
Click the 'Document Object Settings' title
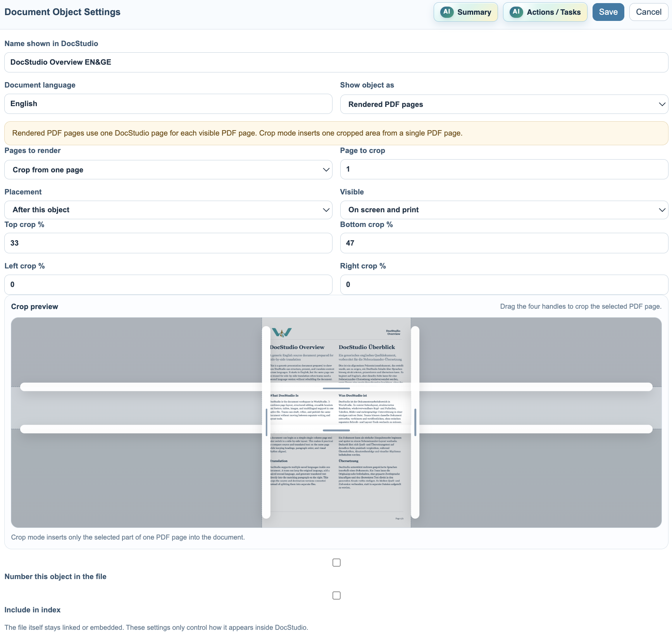pos(62,12)
